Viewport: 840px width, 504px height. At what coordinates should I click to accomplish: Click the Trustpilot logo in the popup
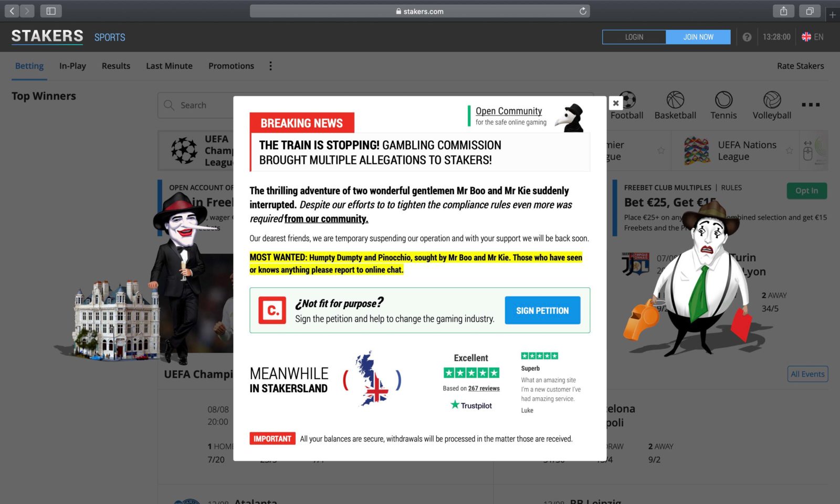tap(471, 405)
